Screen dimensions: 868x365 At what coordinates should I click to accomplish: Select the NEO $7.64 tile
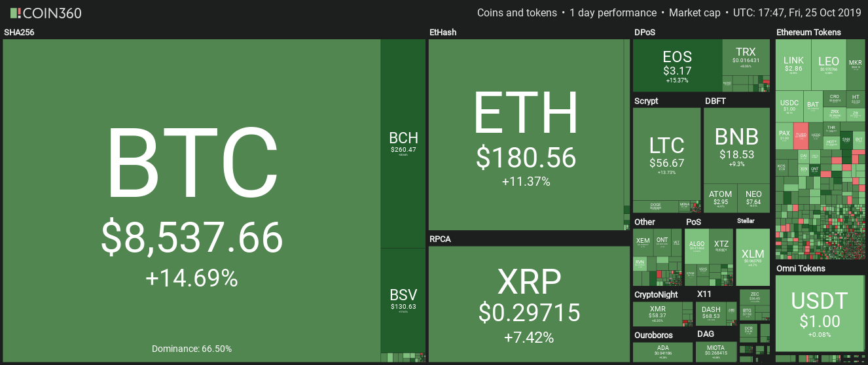(x=753, y=198)
